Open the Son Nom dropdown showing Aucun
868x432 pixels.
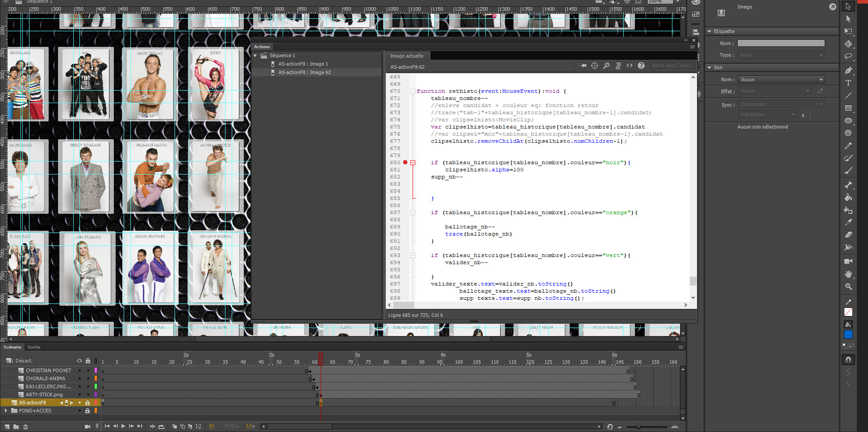click(x=781, y=79)
